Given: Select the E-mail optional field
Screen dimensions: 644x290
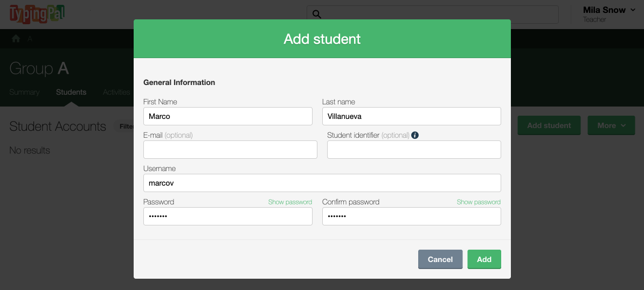Looking at the screenshot, I should click(x=230, y=150).
